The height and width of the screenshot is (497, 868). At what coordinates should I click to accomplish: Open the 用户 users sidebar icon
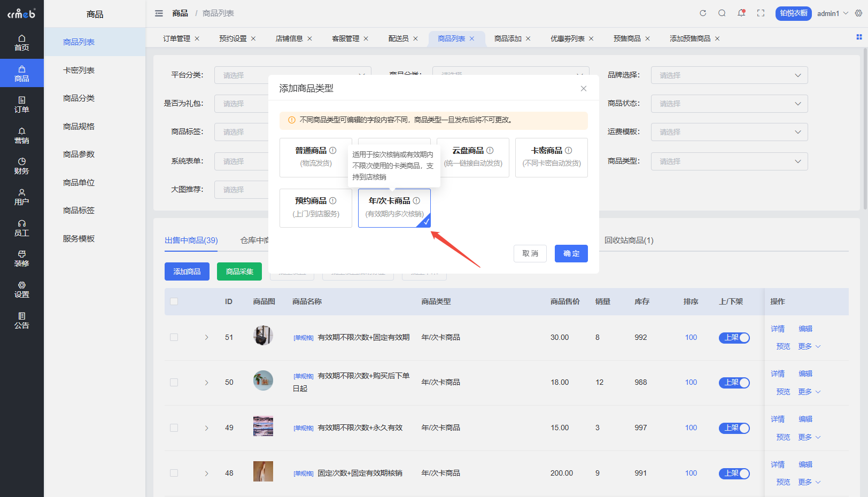point(21,197)
